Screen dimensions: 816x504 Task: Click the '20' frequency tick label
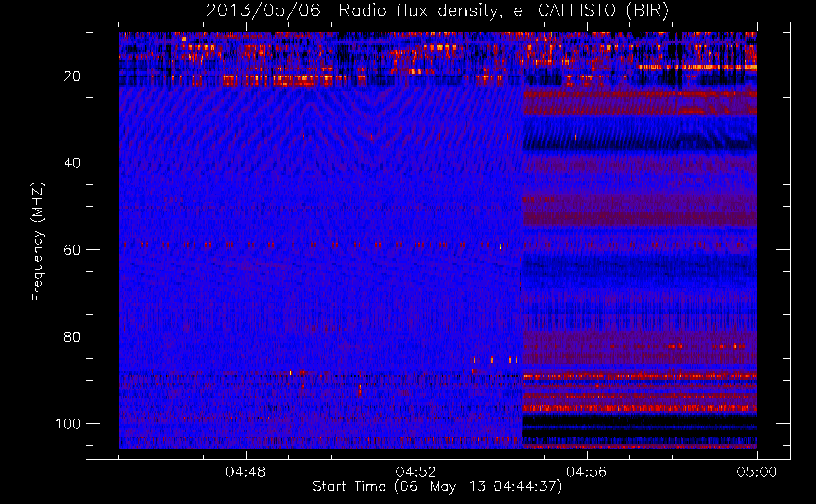(72, 76)
